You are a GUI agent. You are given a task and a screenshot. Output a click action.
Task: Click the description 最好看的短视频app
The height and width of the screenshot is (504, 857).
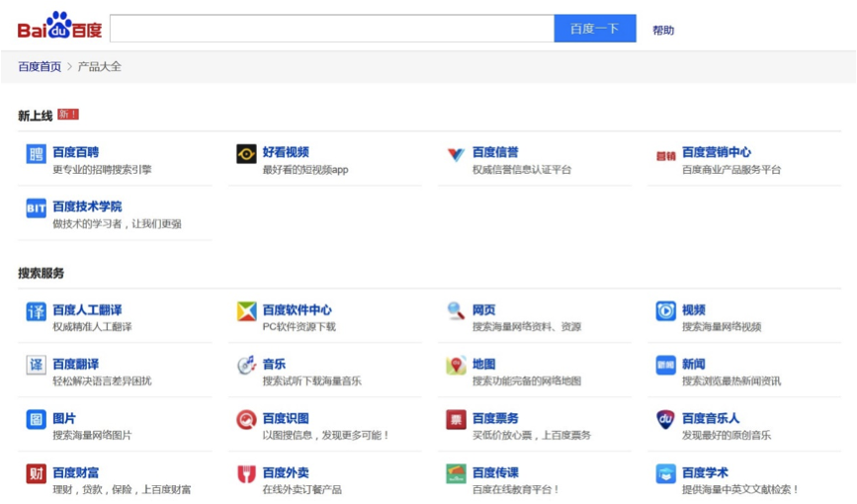pyautogui.click(x=305, y=169)
